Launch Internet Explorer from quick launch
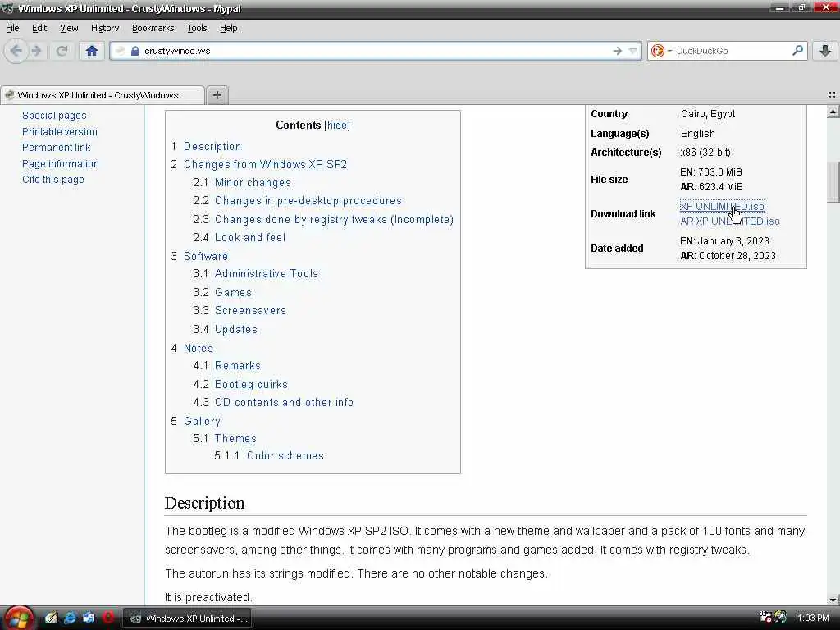This screenshot has height=630, width=840. coord(70,618)
